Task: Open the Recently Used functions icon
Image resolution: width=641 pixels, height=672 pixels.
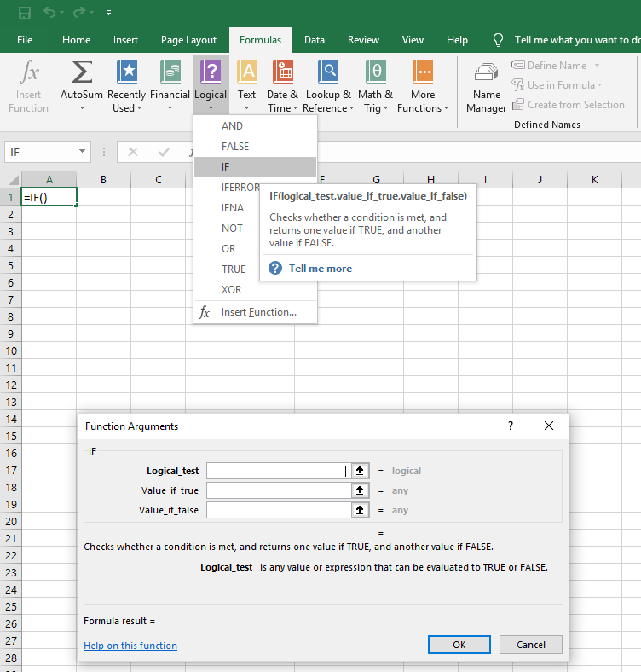Action: tap(126, 72)
